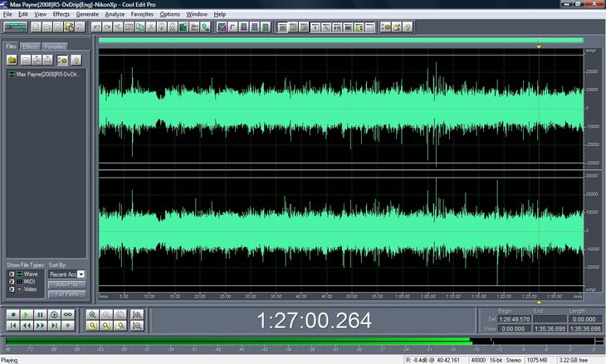Viewport: 606px width, 364px height.
Task: Open the Options menu
Action: point(170,14)
